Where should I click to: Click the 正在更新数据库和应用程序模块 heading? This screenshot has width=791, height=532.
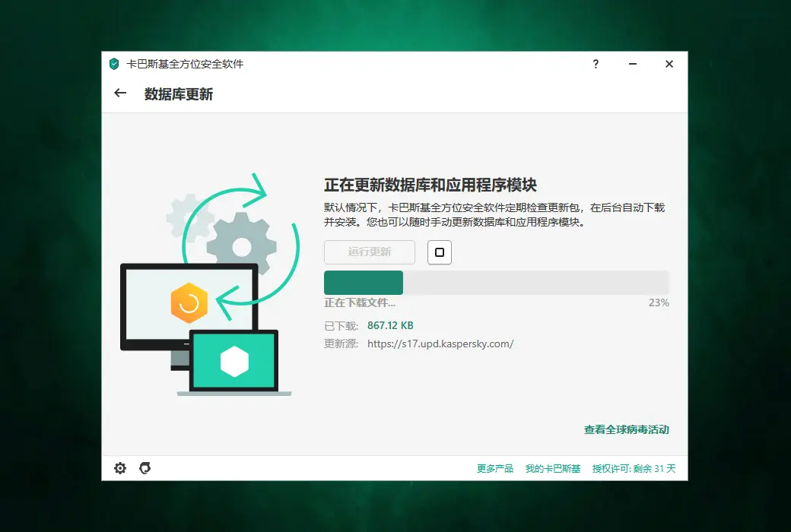pos(430,185)
